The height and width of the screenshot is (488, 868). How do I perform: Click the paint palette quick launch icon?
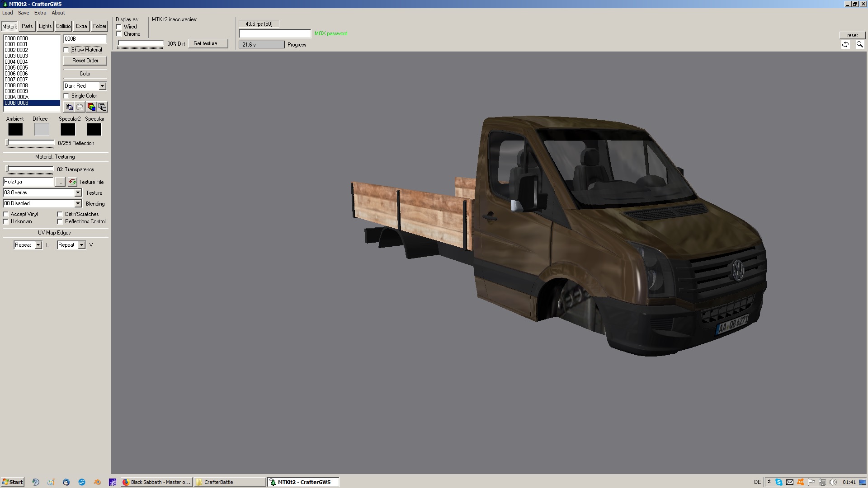click(x=51, y=482)
